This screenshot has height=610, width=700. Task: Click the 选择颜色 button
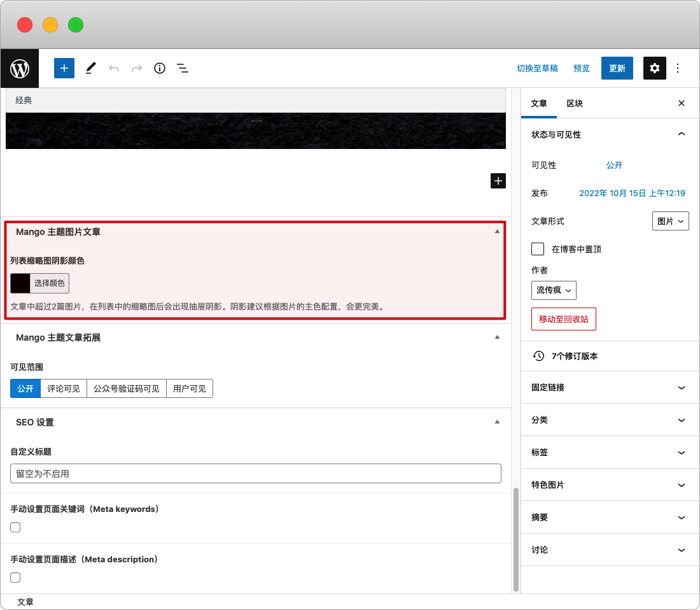click(x=49, y=283)
